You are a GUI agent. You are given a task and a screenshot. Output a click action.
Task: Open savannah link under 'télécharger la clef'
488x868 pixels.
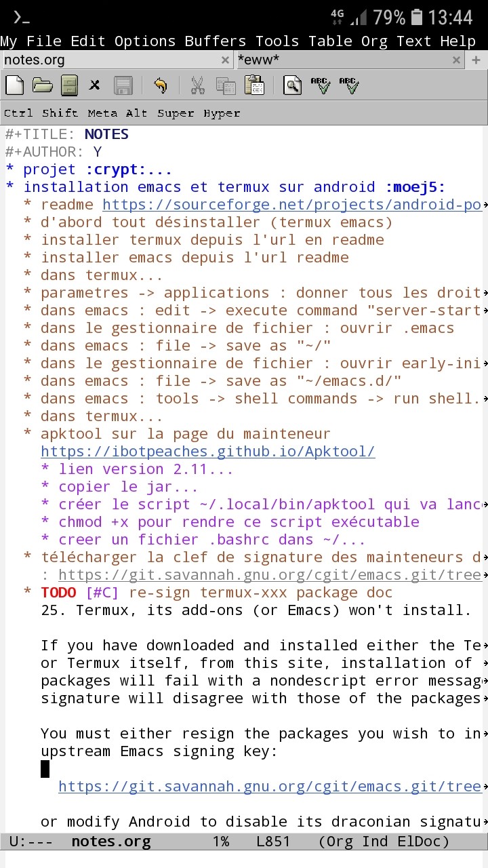270,575
